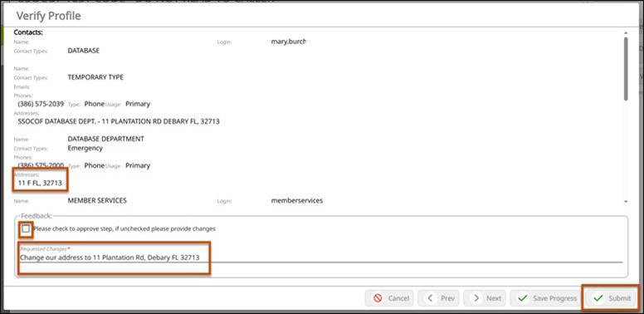644x314 pixels.
Task: Select the login value mary.burch
Action: [x=289, y=42]
